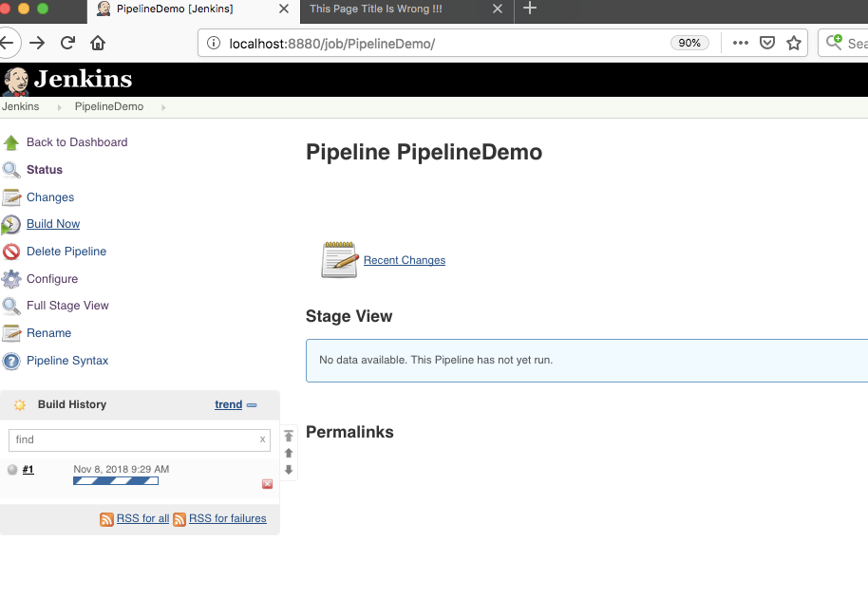Click the Recent Changes notepad icon
This screenshot has height=616, width=868.
339,259
